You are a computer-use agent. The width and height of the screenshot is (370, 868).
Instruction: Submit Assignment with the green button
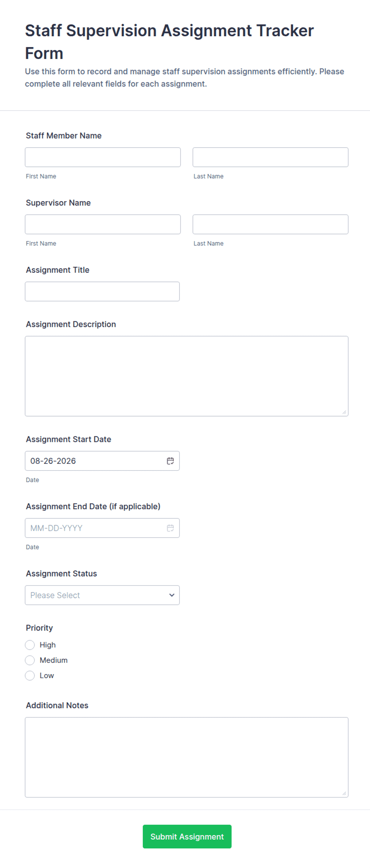(187, 837)
